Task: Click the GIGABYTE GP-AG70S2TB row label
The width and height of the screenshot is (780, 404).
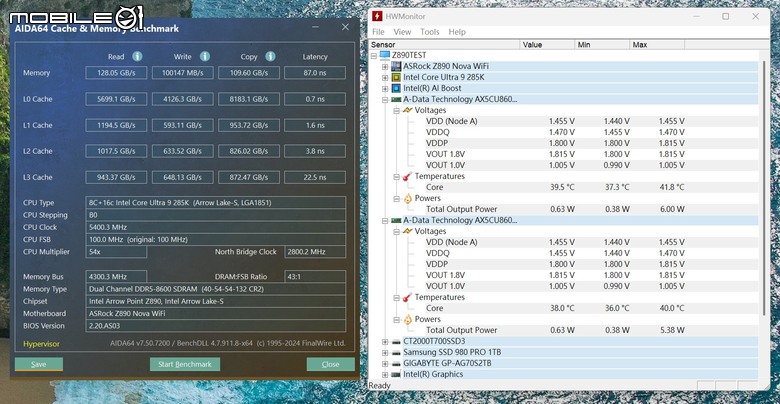Action: [x=447, y=364]
